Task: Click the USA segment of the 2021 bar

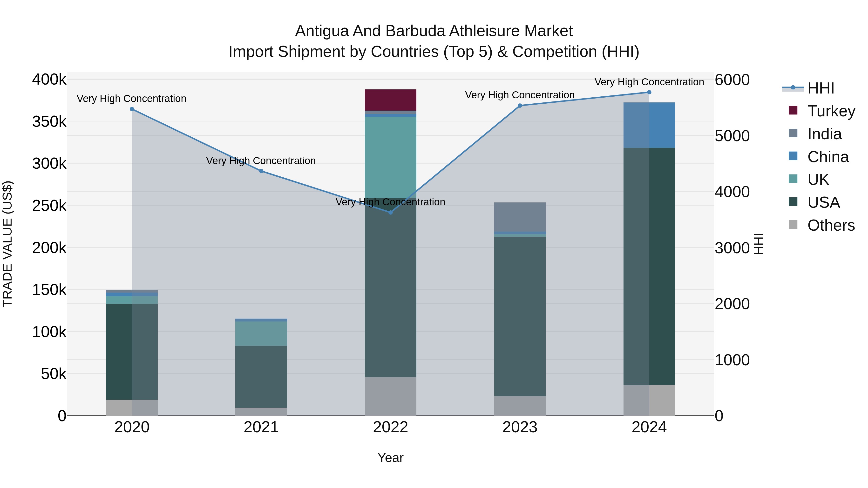Action: [x=261, y=377]
